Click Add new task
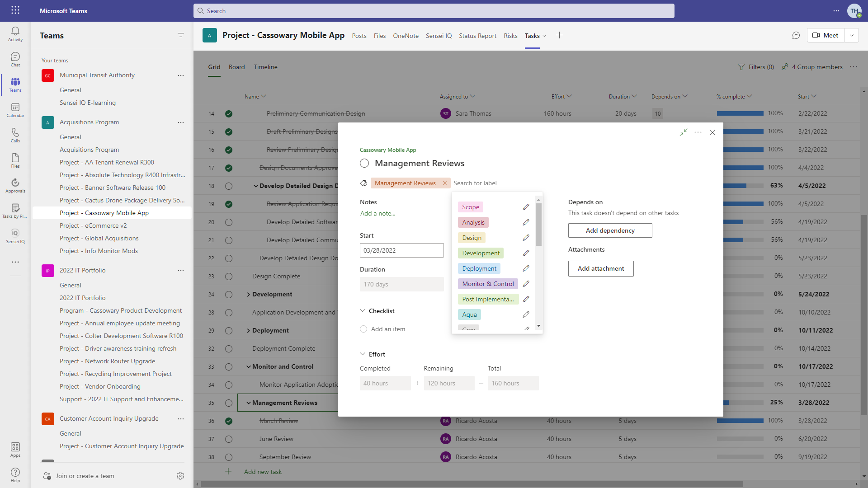The height and width of the screenshot is (488, 868). coord(263,472)
